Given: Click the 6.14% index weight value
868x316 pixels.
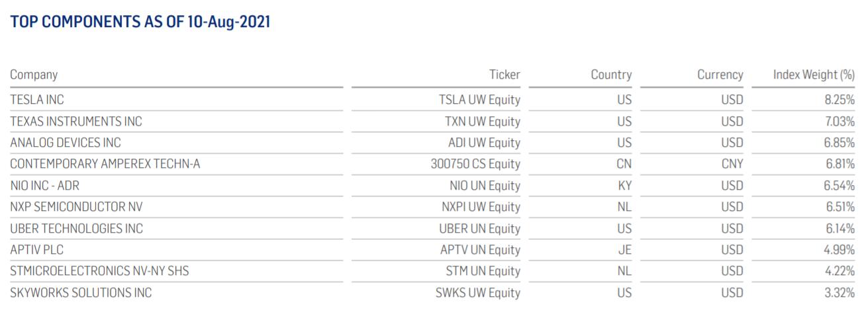Looking at the screenshot, I should tap(840, 229).
